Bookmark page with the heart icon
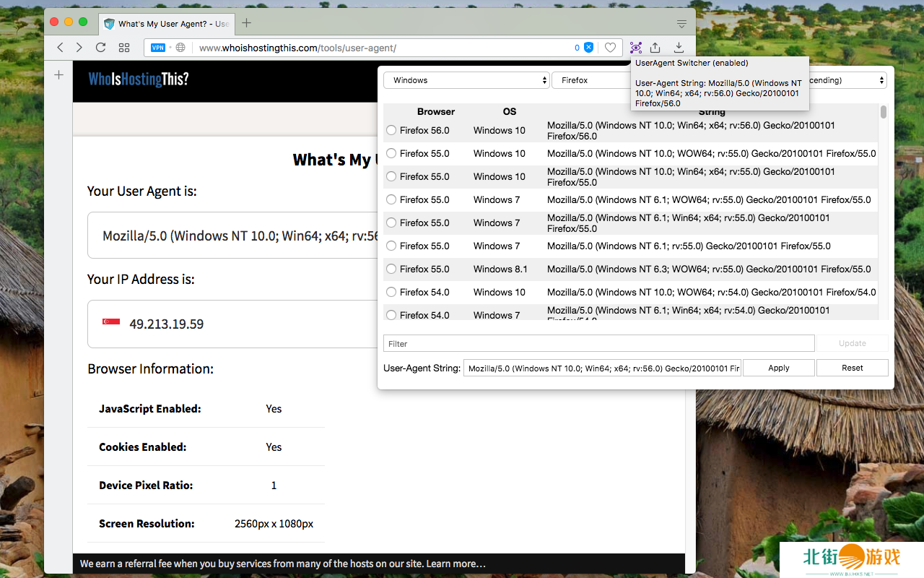The height and width of the screenshot is (578, 924). click(610, 48)
